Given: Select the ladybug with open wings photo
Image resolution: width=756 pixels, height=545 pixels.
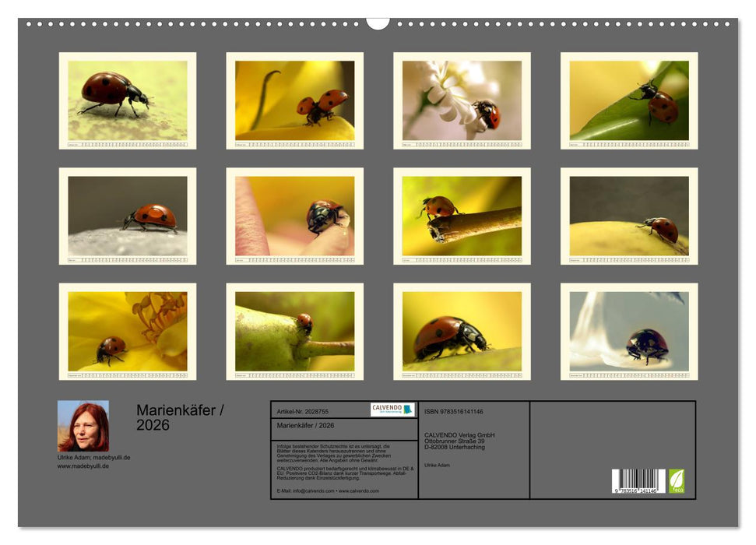Looking at the screenshot, I should 294,100.
